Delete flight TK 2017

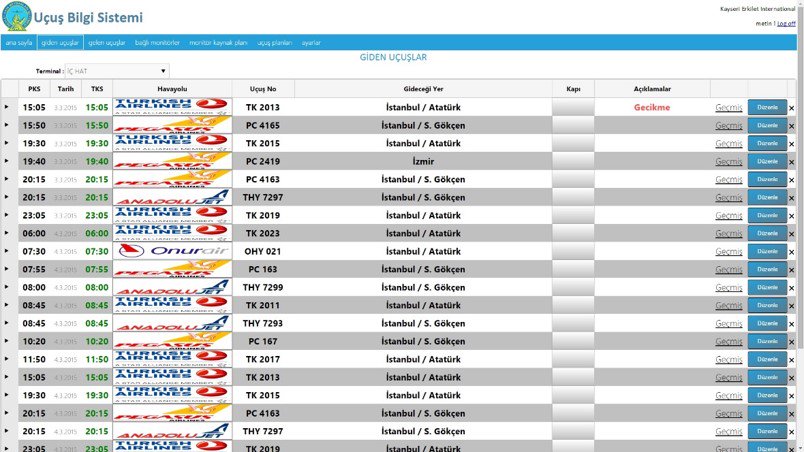(791, 360)
